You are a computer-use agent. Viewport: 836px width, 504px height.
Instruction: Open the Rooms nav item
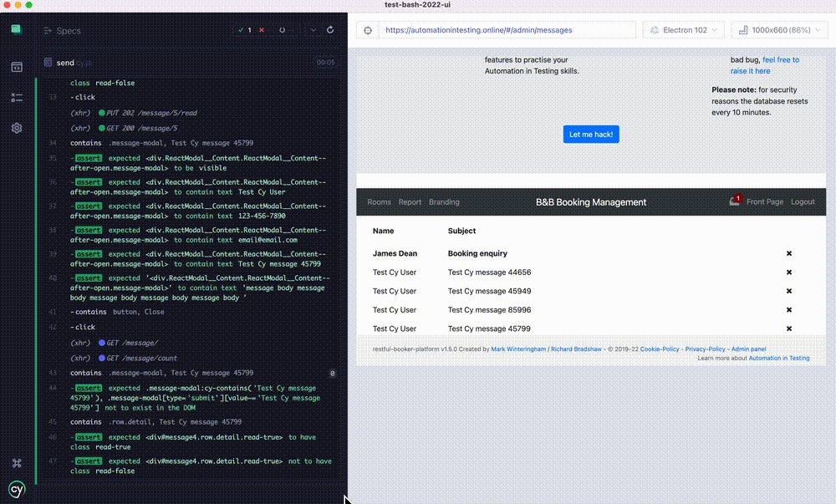(379, 202)
